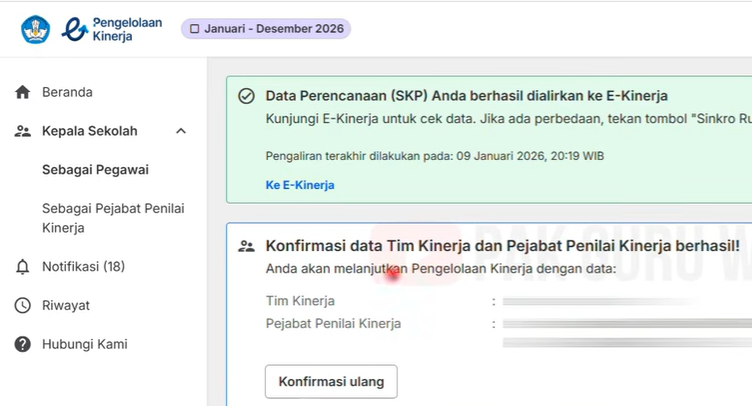Click the success checkmark icon in the green banner
Screen dimensions: 752x406
pos(247,96)
